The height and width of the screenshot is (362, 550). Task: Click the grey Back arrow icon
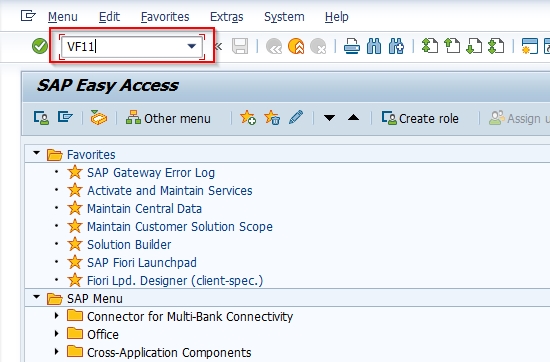[274, 46]
